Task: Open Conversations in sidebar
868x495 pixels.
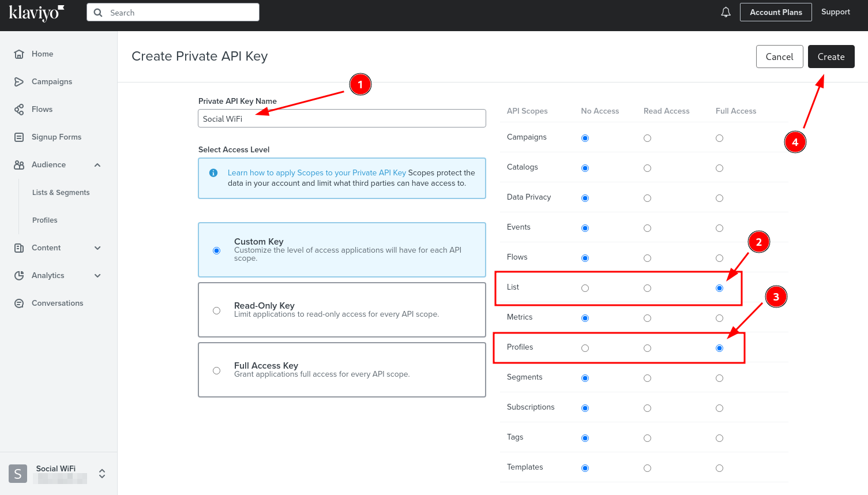Action: point(58,303)
